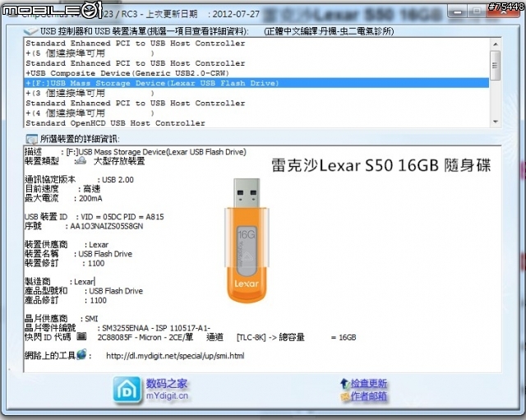Click the device list scroll up arrow
Viewport: 526px width, 420px height.
(496, 44)
